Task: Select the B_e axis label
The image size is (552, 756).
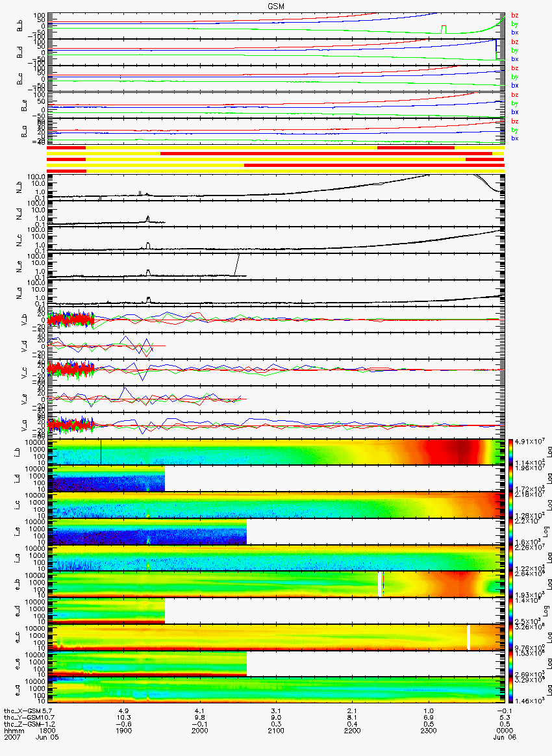Action: point(23,105)
